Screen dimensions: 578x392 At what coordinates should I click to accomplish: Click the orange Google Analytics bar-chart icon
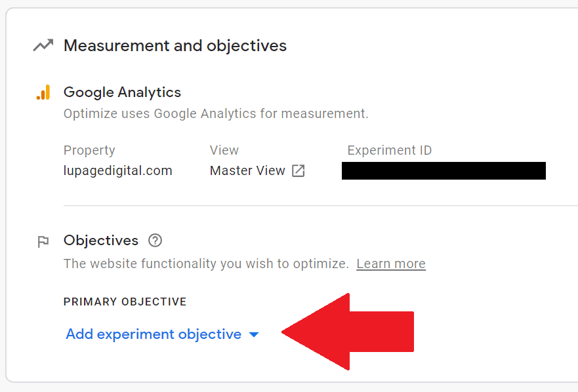[x=43, y=92]
